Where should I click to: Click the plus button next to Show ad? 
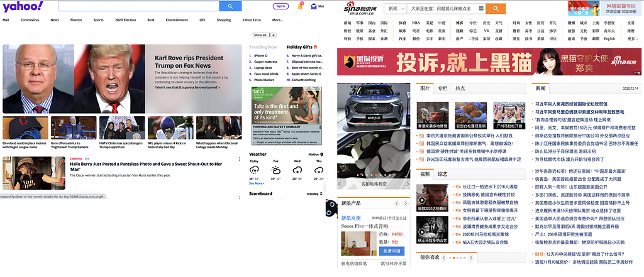(x=274, y=35)
